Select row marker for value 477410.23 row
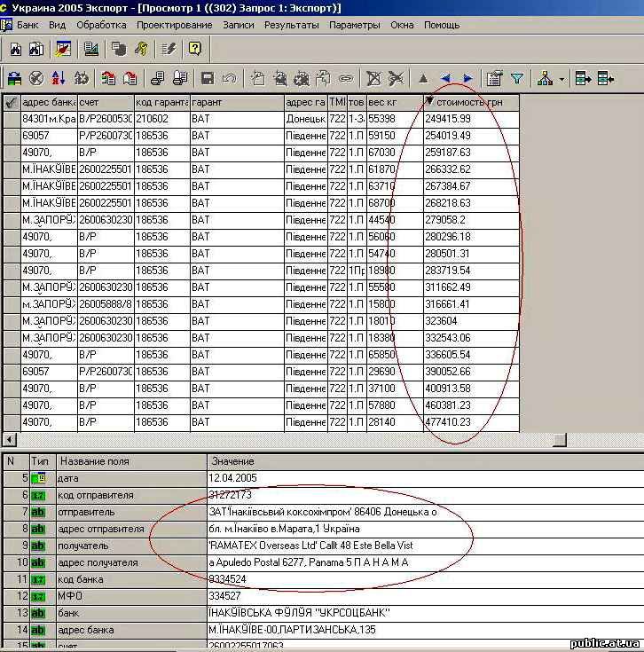This screenshot has width=644, height=652. click(11, 422)
